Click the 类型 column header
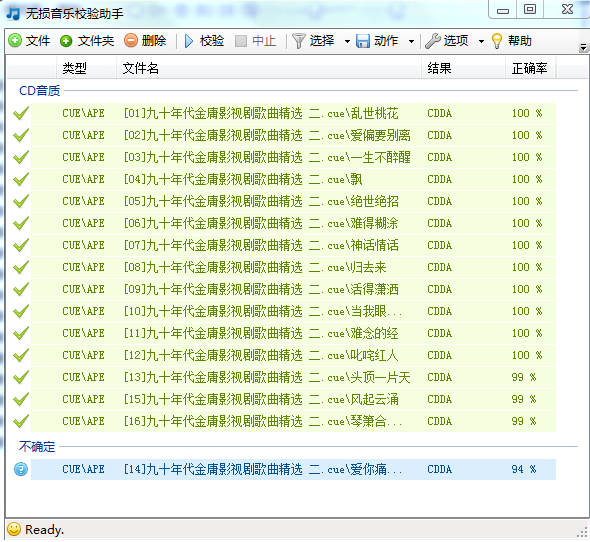 tap(86, 68)
